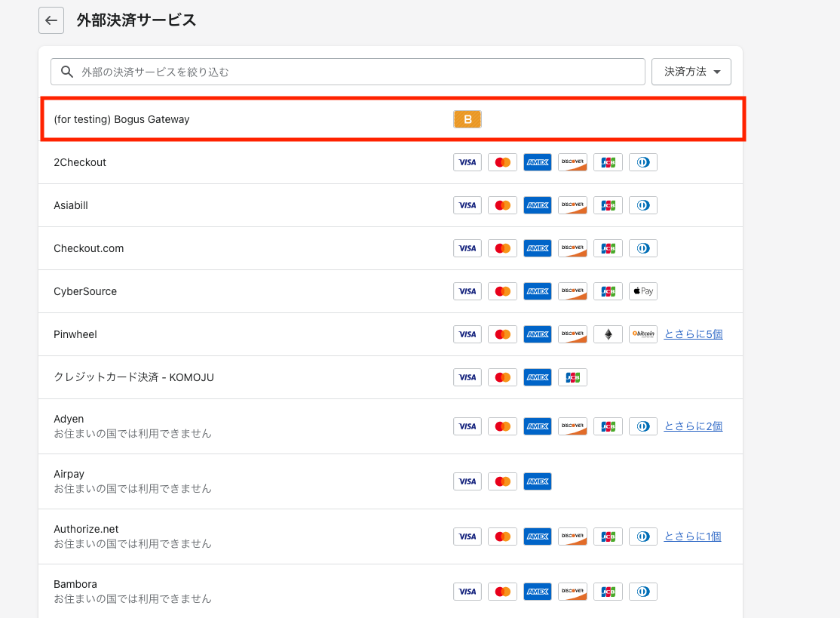Click the Diners Club icon in 2Checkout row
Viewport: 840px width, 618px height.
pyautogui.click(x=643, y=162)
